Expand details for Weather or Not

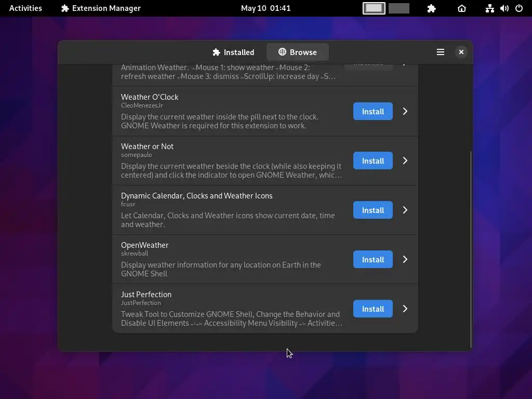coord(405,161)
